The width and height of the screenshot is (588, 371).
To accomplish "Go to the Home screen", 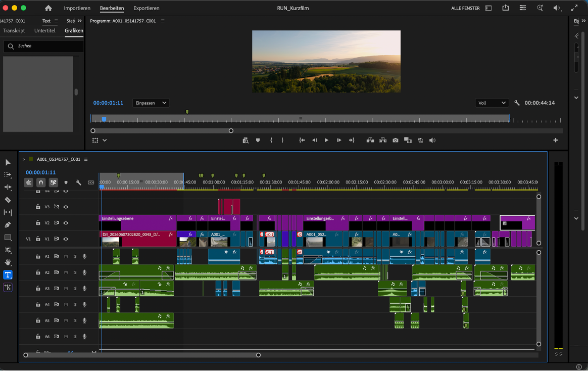I will [x=48, y=8].
